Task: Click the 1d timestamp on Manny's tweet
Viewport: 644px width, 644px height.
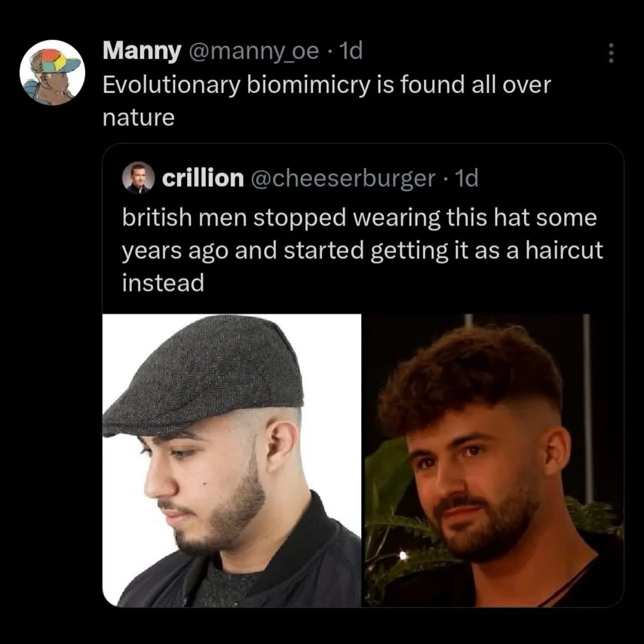Action: point(349,50)
